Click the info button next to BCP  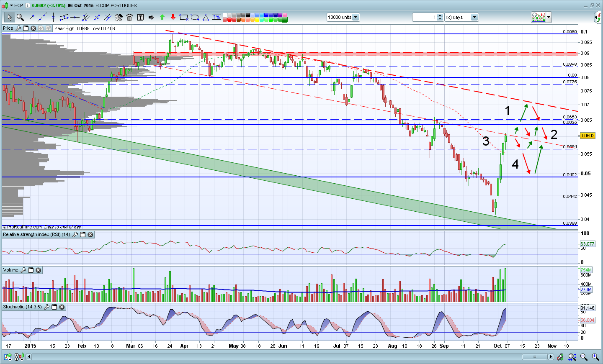28,5
